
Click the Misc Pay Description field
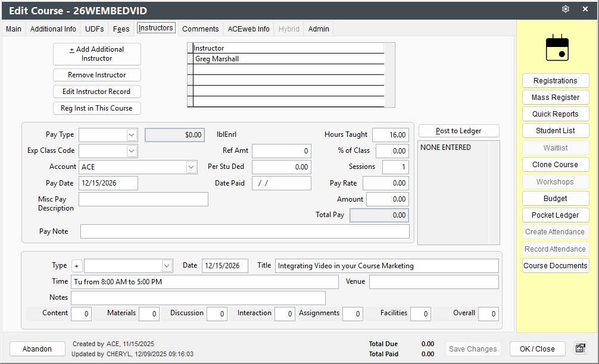tap(143, 199)
